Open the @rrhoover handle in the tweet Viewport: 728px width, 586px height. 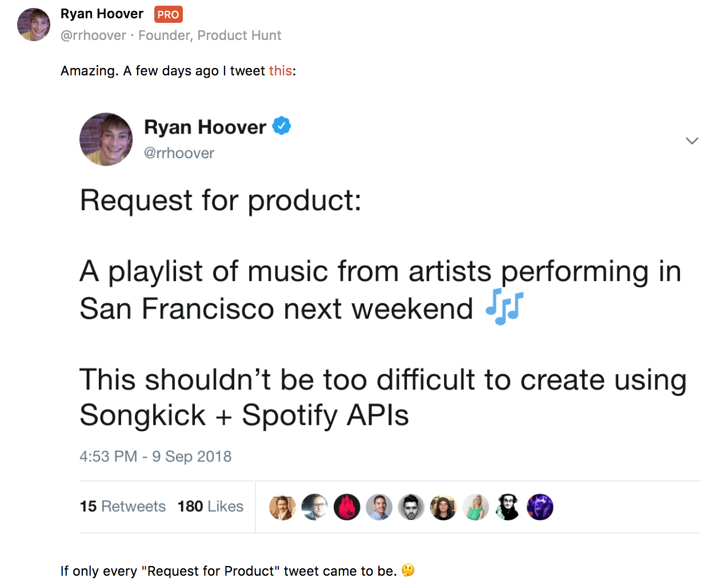[x=179, y=153]
